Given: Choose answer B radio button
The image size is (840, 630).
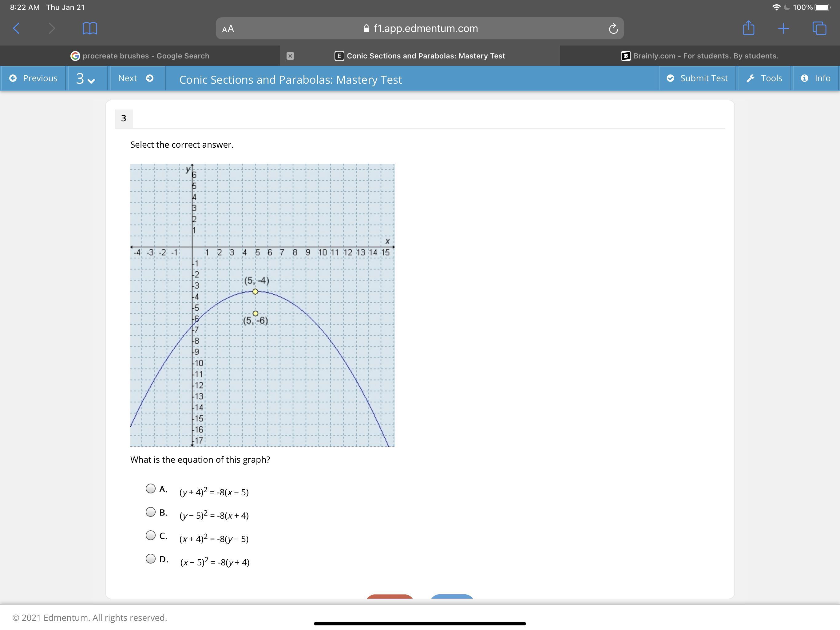Looking at the screenshot, I should 151,512.
